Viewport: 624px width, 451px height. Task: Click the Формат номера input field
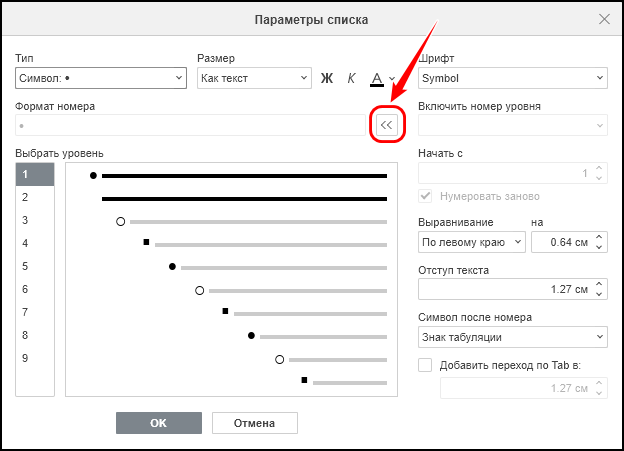click(190, 125)
